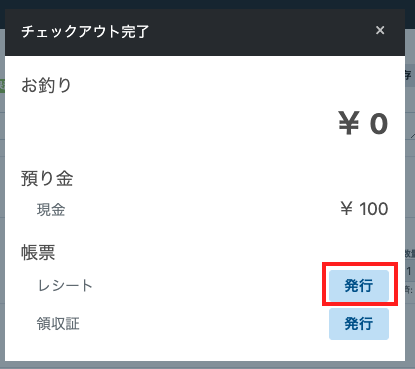415x369 pixels.
Task: Select the お釣り section heading
Action: [46, 85]
